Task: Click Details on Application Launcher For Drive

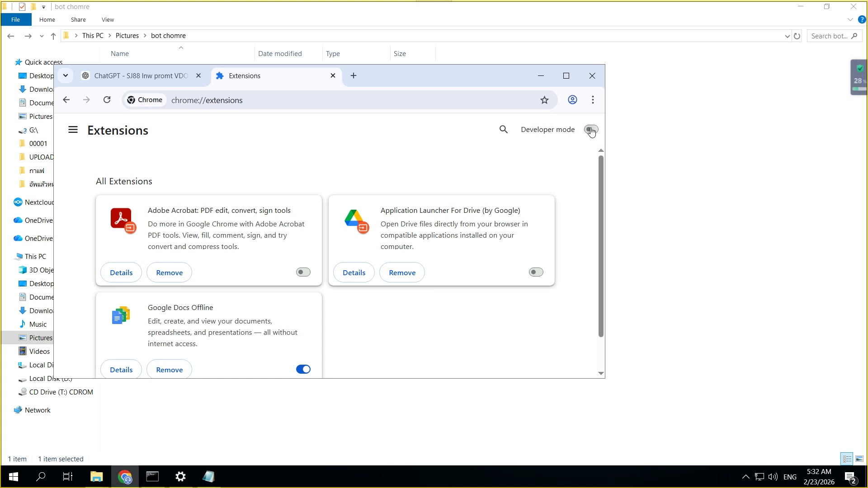Action: (354, 272)
